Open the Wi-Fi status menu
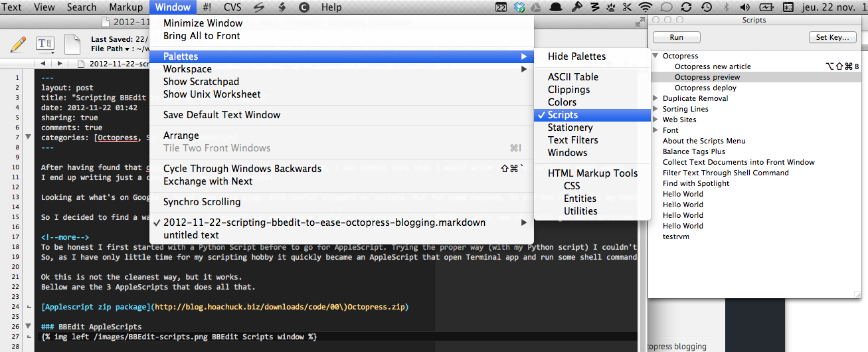Image resolution: width=868 pixels, height=352 pixels. [x=646, y=7]
